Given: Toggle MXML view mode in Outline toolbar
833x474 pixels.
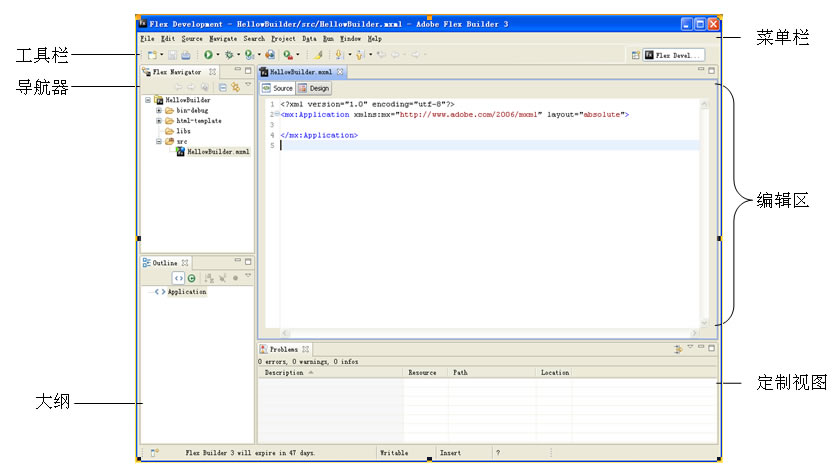Looking at the screenshot, I should 178,278.
